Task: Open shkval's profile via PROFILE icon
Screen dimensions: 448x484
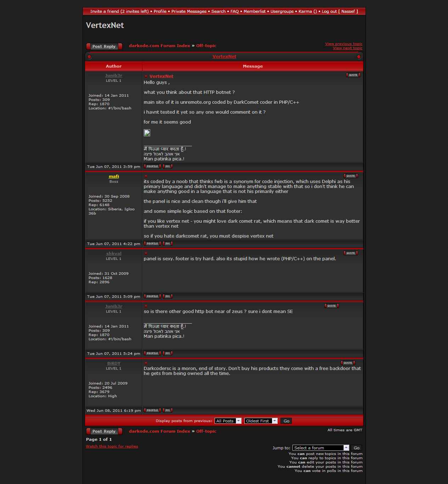Action: pos(152,296)
